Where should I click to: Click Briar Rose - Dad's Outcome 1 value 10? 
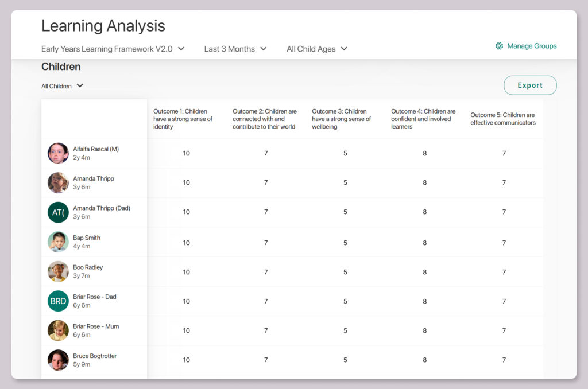pyautogui.click(x=187, y=301)
